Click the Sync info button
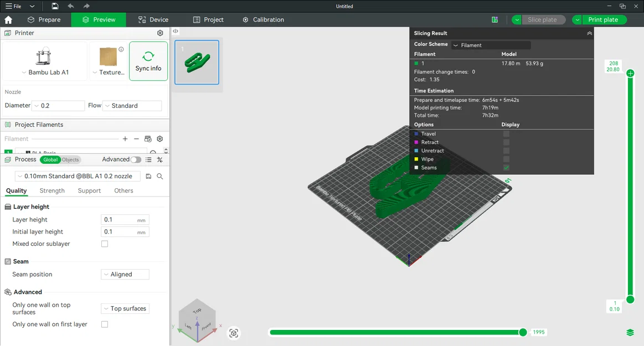The height and width of the screenshot is (346, 644). point(148,61)
